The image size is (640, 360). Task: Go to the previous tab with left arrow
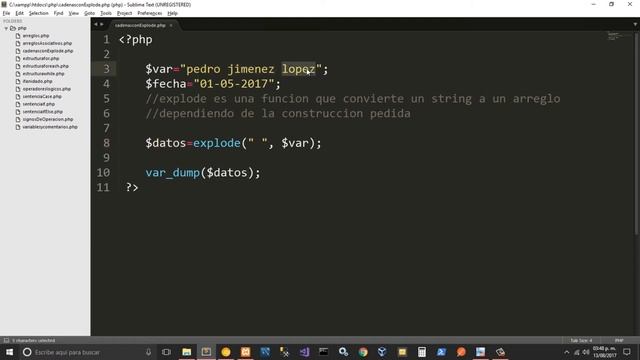(x=96, y=24)
